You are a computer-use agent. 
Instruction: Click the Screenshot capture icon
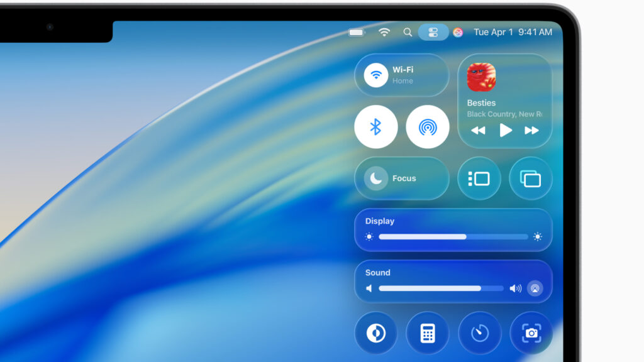(531, 333)
